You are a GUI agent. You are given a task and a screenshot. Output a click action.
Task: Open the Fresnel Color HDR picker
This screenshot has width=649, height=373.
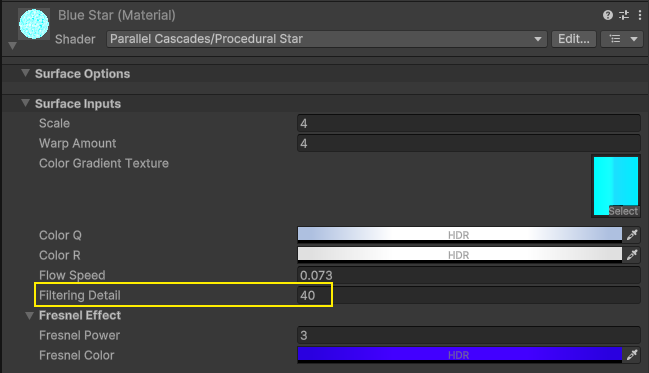click(x=459, y=355)
